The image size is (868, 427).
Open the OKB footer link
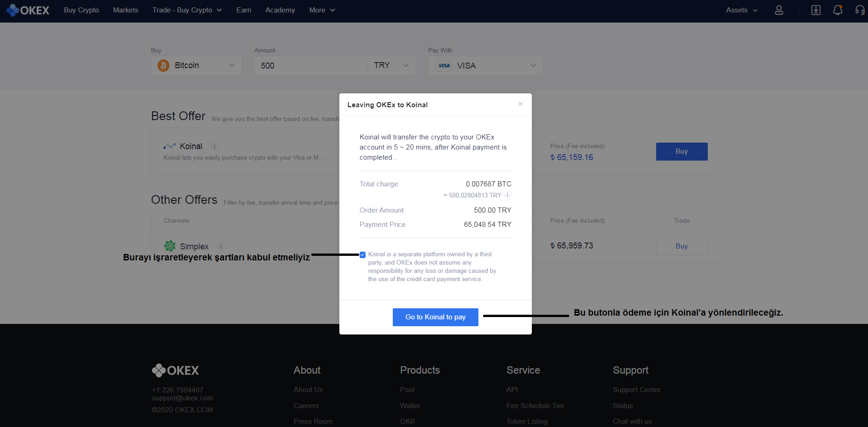click(408, 421)
